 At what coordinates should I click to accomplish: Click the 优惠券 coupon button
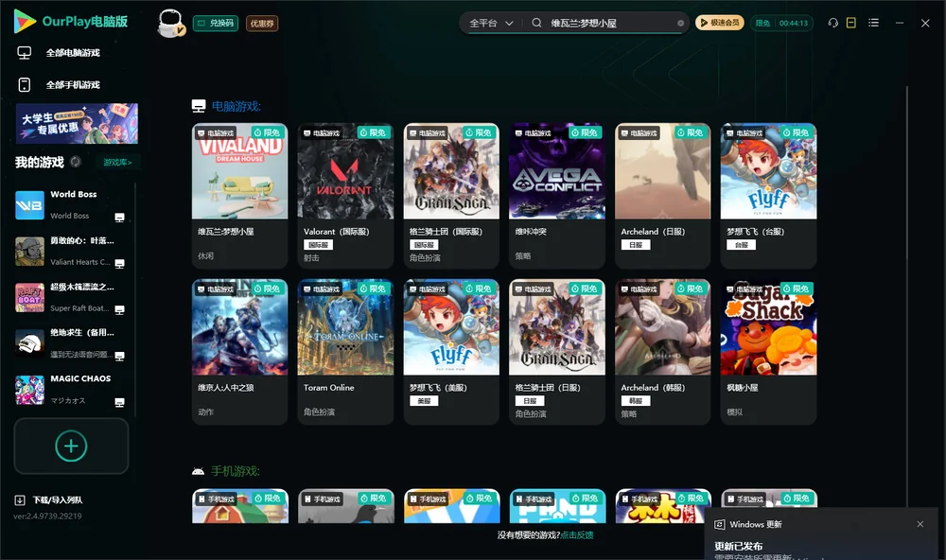262,24
